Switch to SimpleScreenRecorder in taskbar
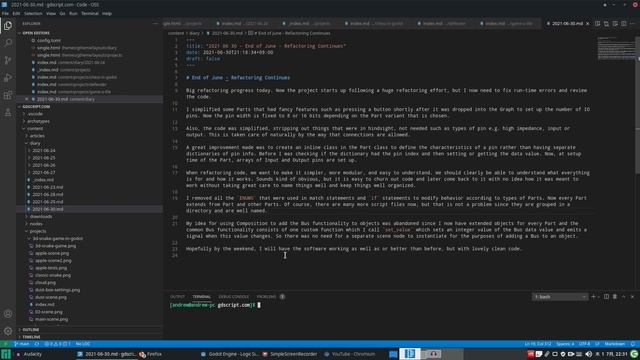This screenshot has height=360, width=640. pyautogui.click(x=290, y=354)
